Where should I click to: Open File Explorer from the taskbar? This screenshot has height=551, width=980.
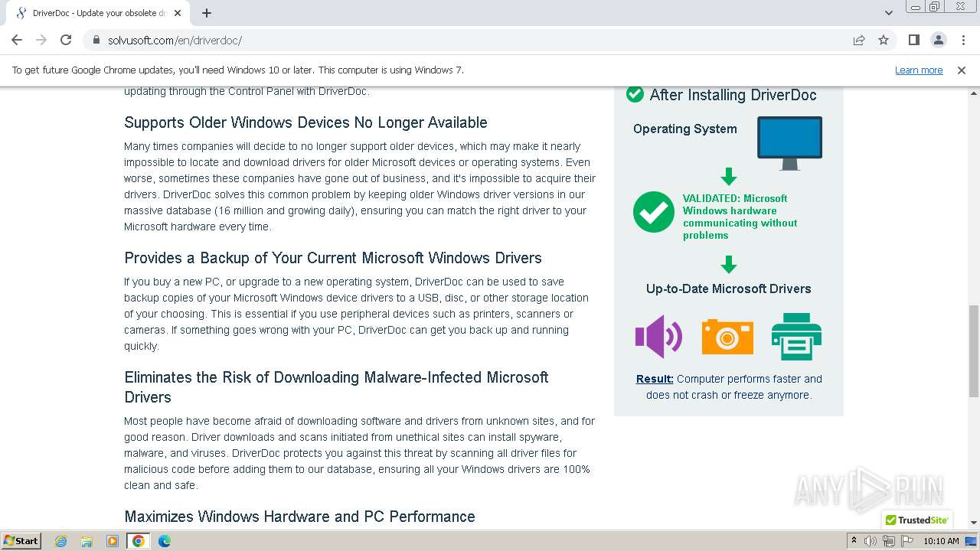point(87,541)
